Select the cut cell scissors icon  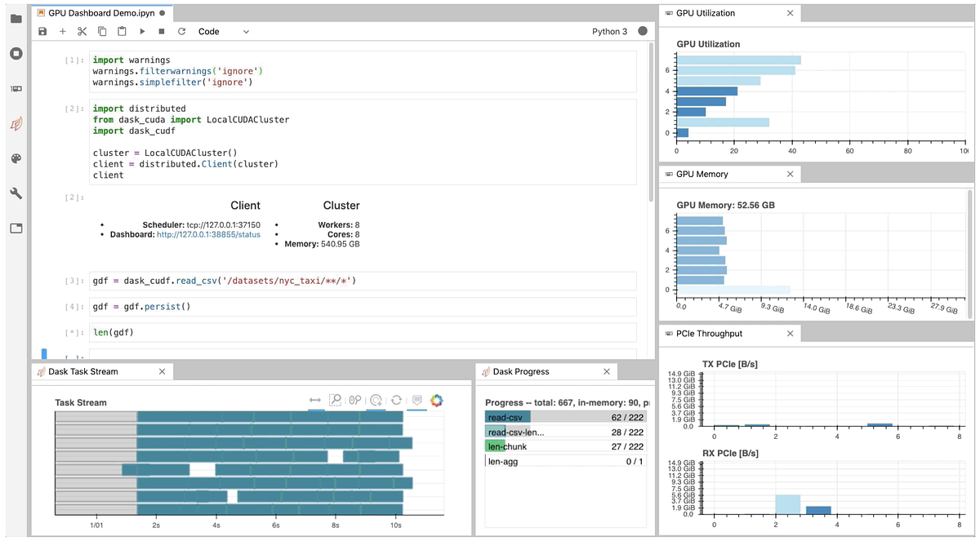pos(82,31)
